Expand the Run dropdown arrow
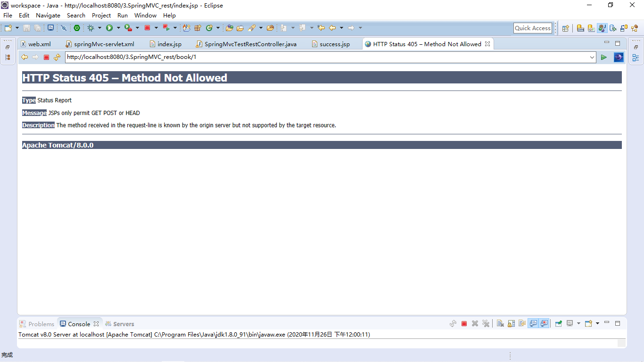The width and height of the screenshot is (644, 362). 118,28
